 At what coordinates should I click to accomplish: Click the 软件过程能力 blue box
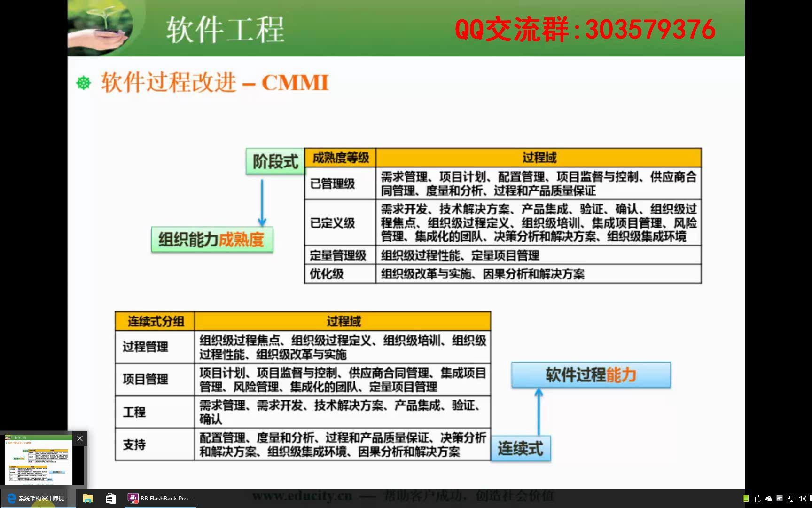(x=591, y=375)
